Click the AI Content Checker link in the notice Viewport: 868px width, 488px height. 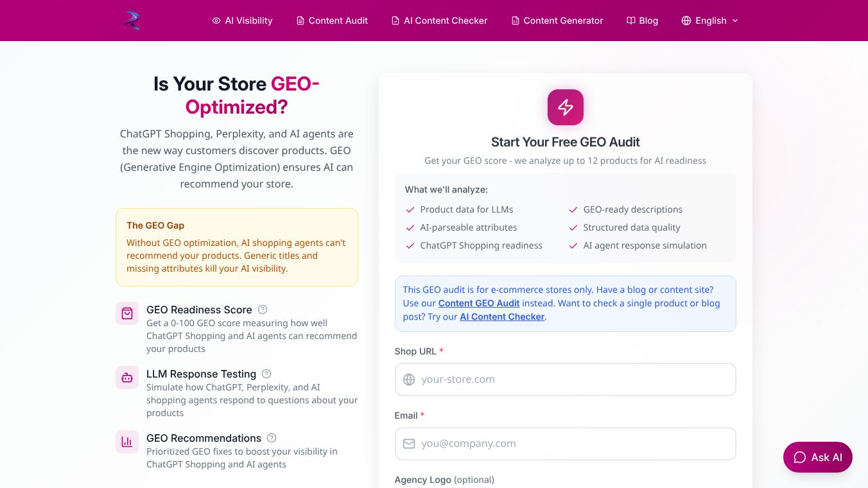point(502,317)
